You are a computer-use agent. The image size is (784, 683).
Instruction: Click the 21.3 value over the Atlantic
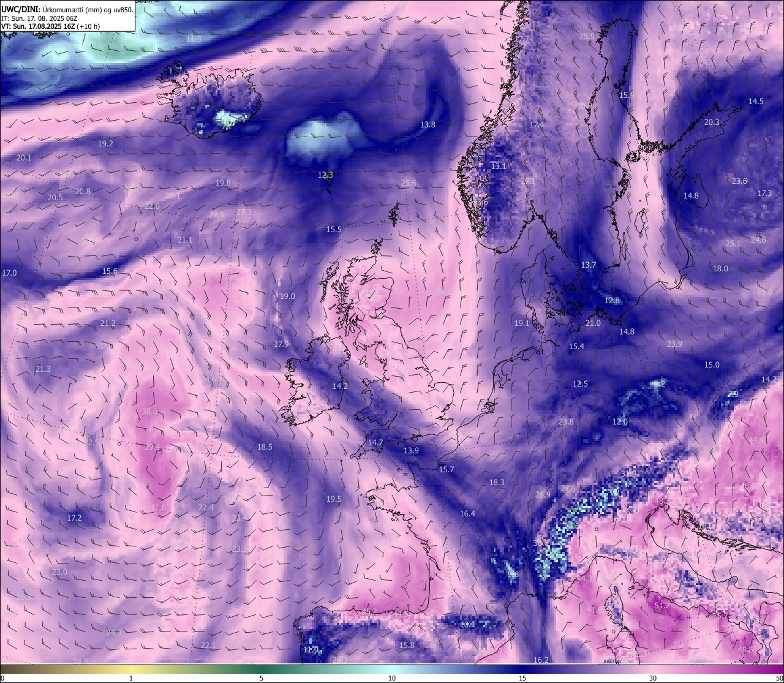[43, 369]
